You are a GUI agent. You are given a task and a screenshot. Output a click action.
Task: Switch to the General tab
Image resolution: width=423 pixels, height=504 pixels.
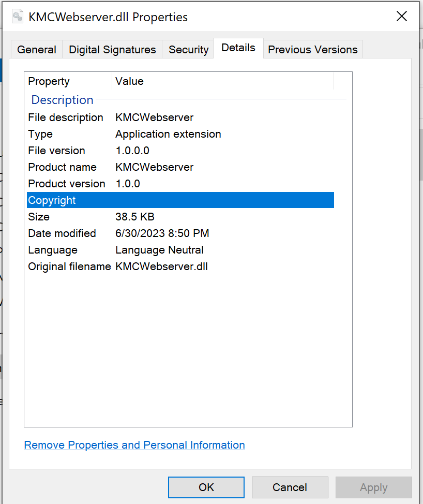[x=37, y=50]
